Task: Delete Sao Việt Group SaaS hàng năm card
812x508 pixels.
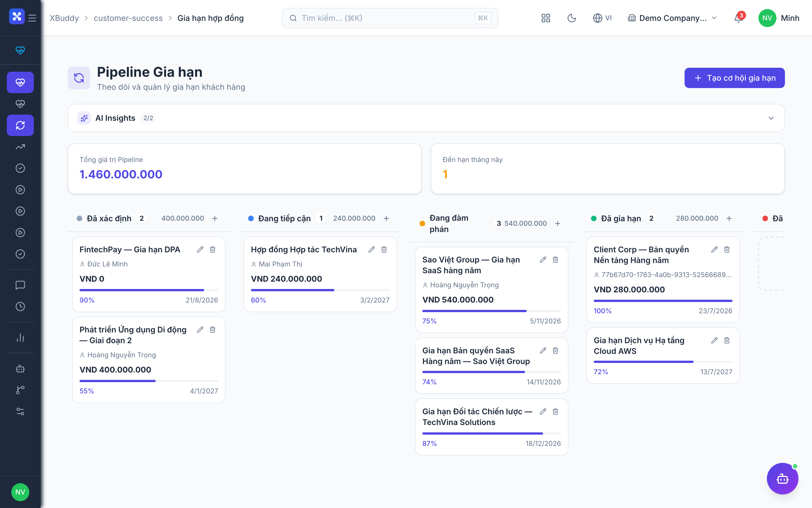Action: pos(555,260)
